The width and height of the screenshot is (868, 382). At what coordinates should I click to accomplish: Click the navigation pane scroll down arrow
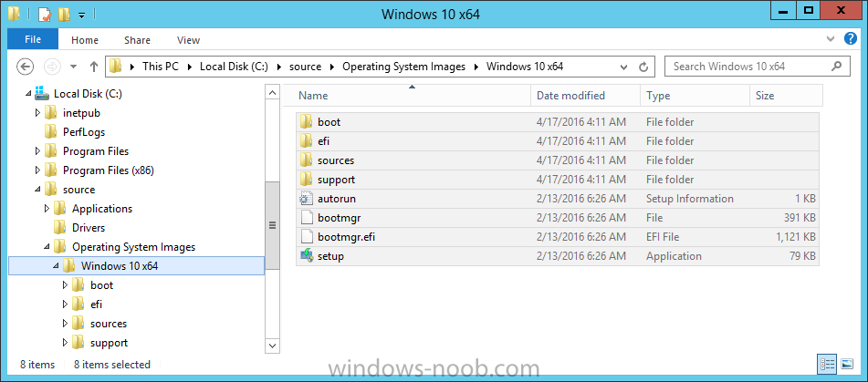click(272, 346)
